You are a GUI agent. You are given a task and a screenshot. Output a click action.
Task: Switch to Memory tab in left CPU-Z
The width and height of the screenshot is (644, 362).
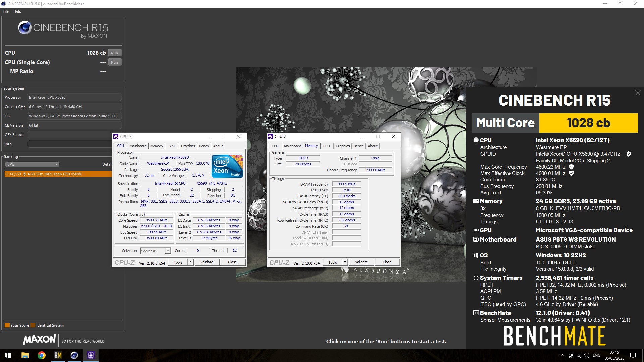pos(157,146)
